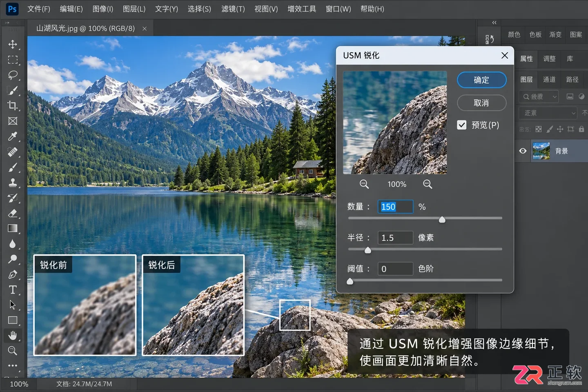This screenshot has width=588, height=392.
Task: Filter layers by pixel image icon
Action: point(570,96)
